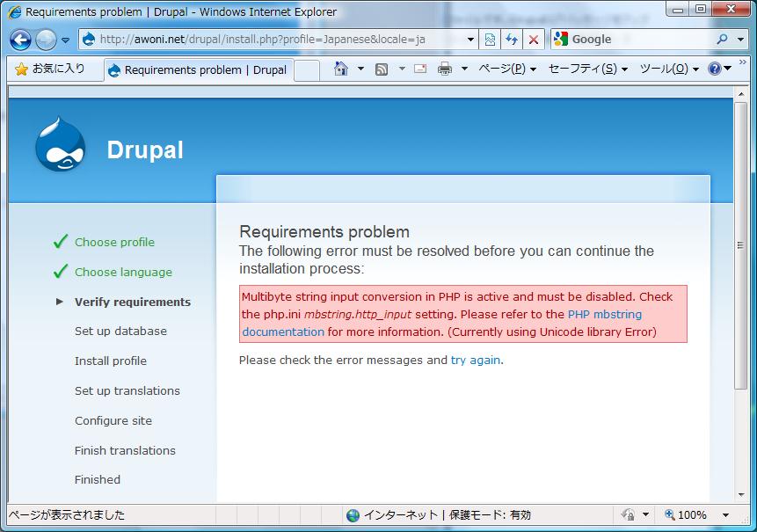Click the Drupal site title

tap(145, 149)
